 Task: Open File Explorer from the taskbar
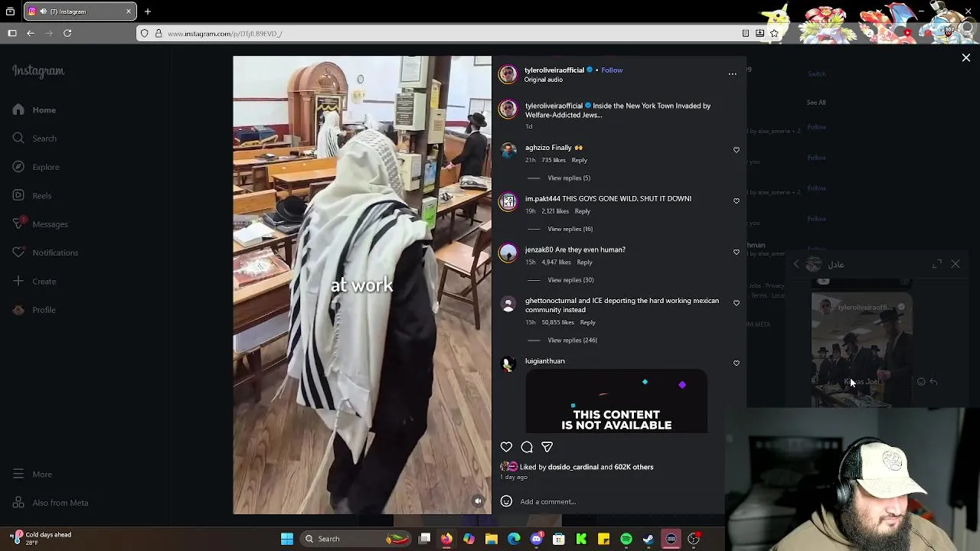492,539
